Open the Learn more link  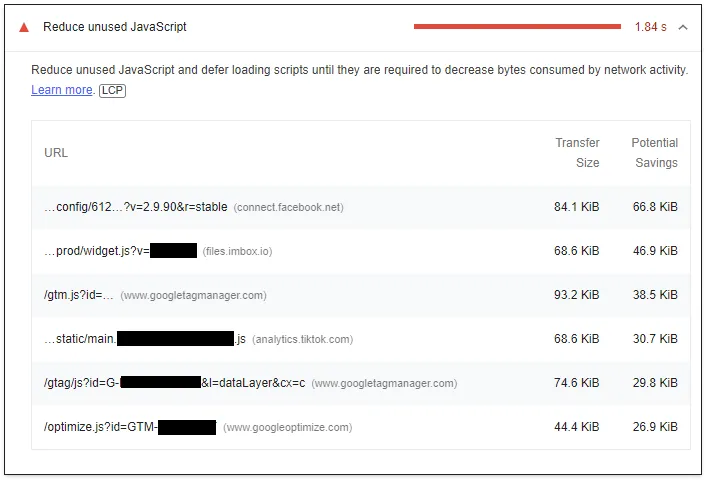click(x=62, y=90)
